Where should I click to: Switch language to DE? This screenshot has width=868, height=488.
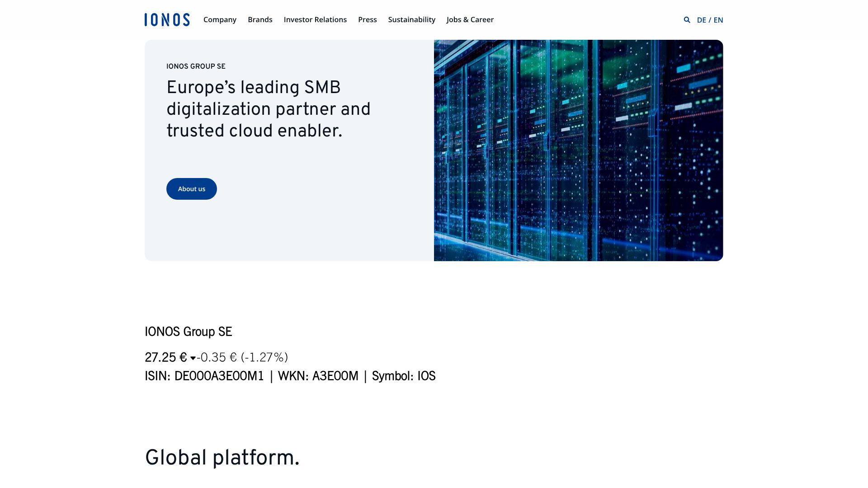pos(701,20)
